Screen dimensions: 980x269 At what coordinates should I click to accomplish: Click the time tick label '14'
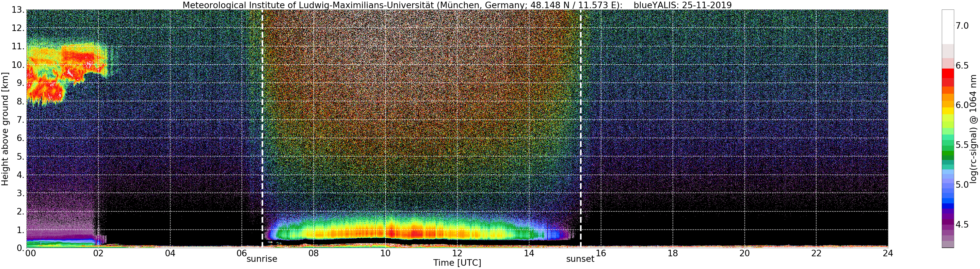tap(529, 253)
